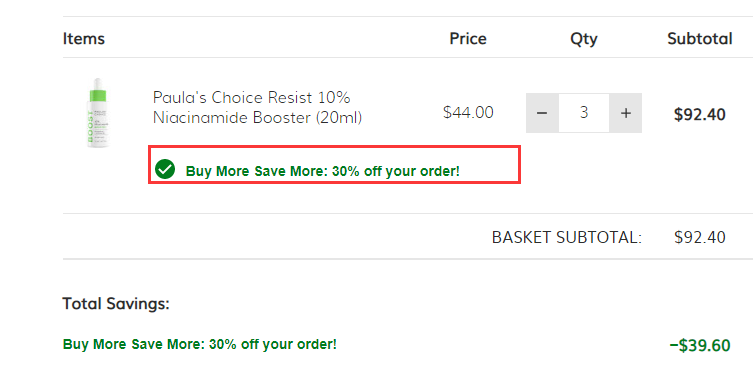
Task: Click the Total Savings heading
Action: [x=116, y=304]
